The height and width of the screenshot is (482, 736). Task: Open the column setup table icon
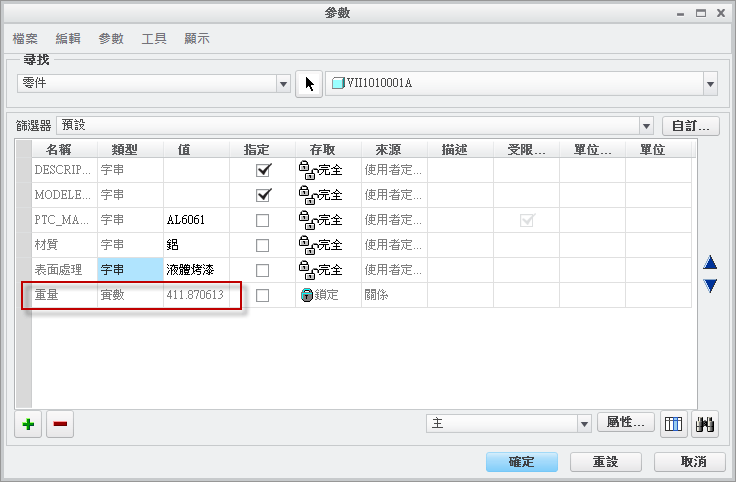[x=674, y=424]
